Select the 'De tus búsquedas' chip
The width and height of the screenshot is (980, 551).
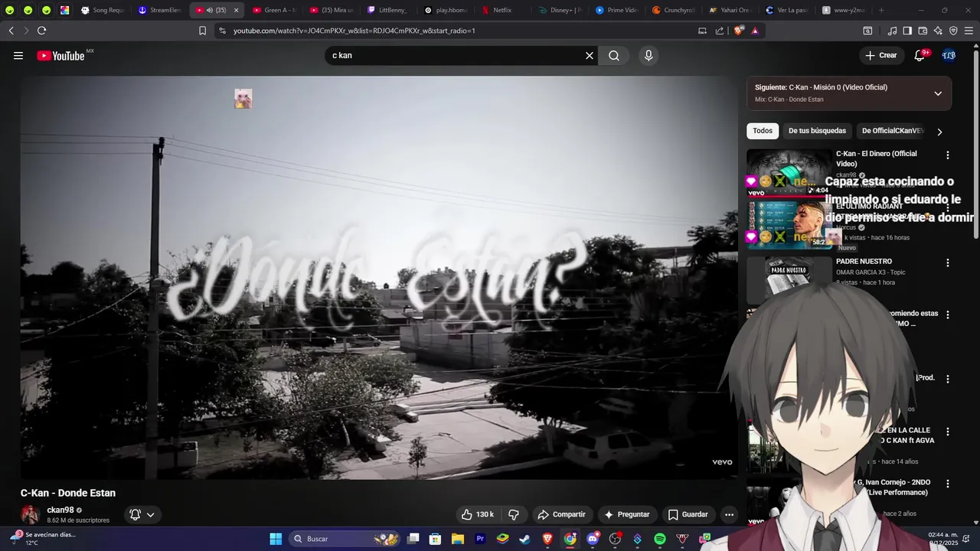817,131
